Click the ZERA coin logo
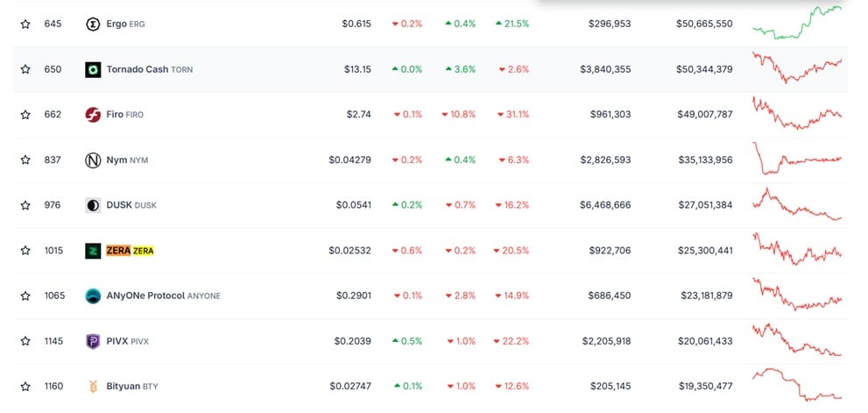Screen dimensions: 868x413 pos(93,251)
